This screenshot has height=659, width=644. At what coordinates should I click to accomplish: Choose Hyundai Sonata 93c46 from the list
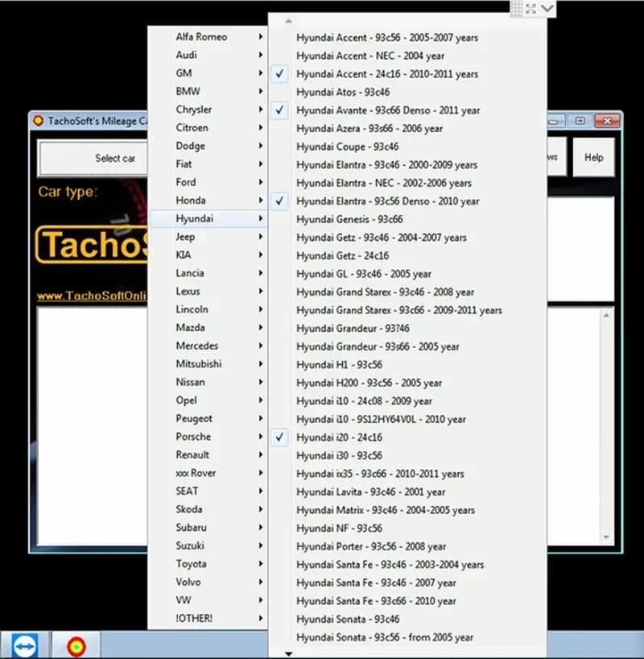tap(347, 619)
